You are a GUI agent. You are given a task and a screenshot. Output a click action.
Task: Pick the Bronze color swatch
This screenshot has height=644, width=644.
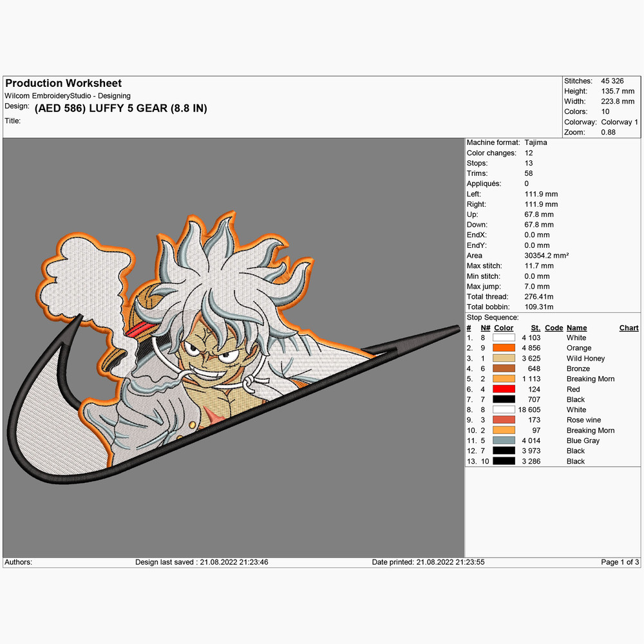point(504,368)
